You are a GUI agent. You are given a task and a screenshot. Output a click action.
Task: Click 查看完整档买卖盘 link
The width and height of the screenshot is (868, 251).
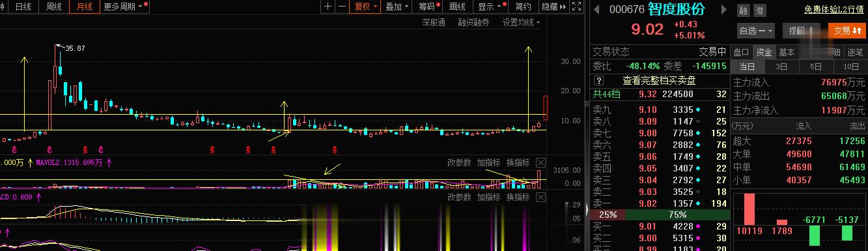point(659,81)
